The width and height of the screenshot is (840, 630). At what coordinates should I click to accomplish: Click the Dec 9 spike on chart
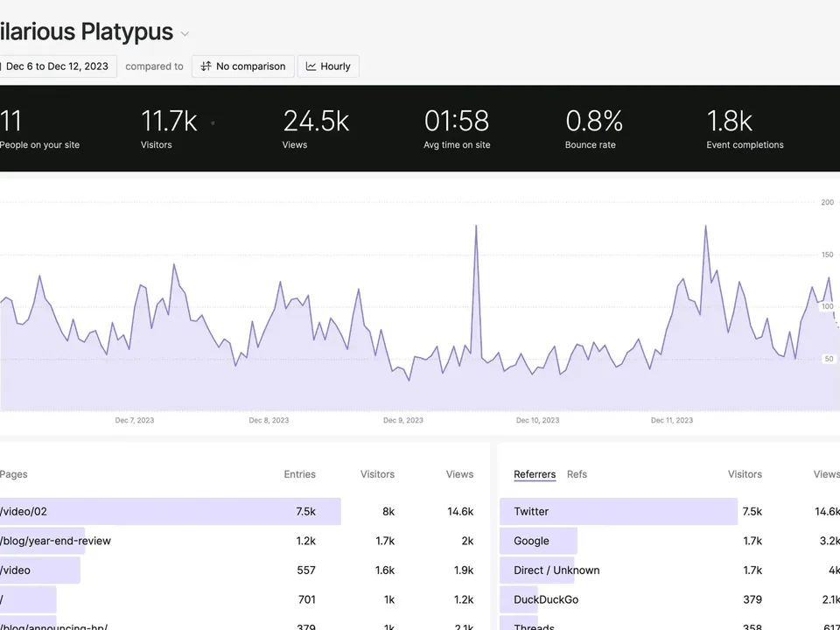click(x=476, y=227)
